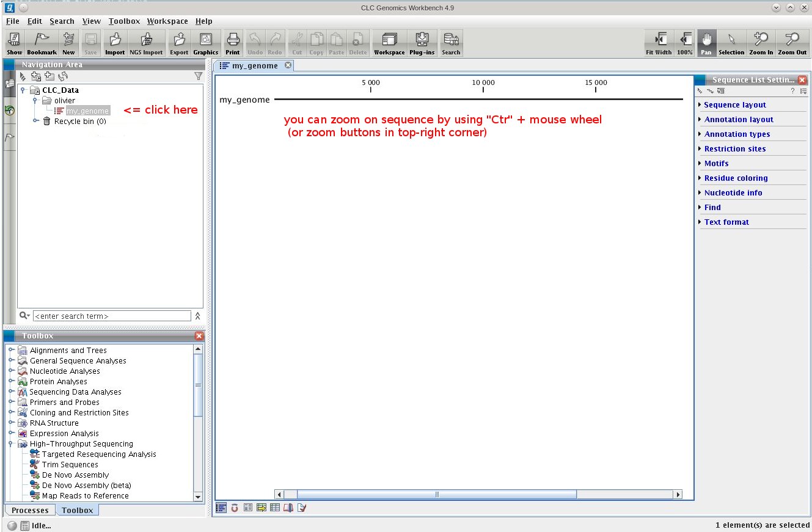
Task: Select my_genome in the navigation tree
Action: click(87, 111)
